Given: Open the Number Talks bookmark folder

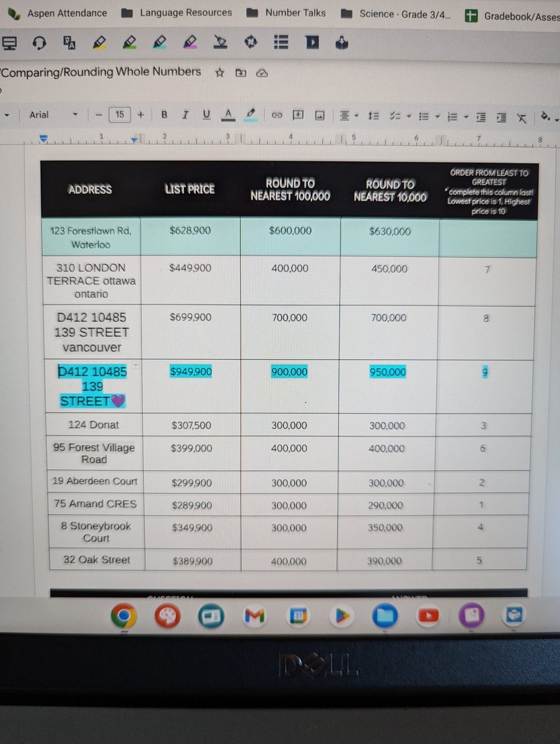Looking at the screenshot, I should (286, 12).
